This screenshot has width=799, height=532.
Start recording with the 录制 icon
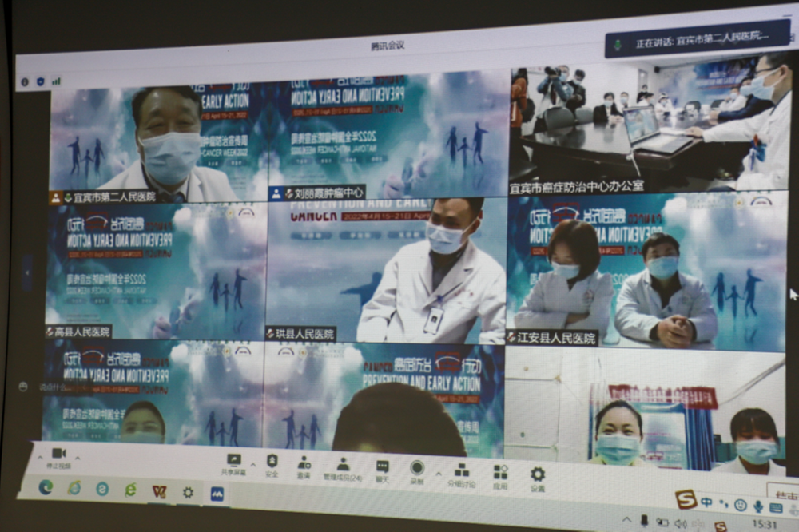(419, 466)
